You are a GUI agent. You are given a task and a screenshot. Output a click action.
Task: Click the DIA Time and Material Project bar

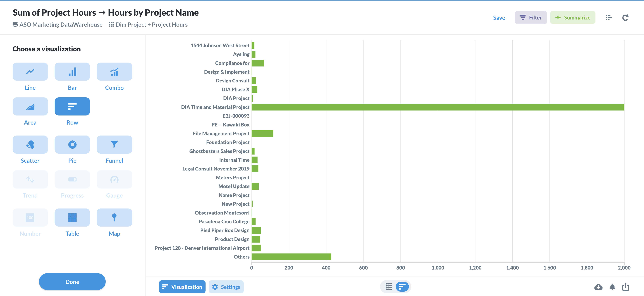point(438,107)
